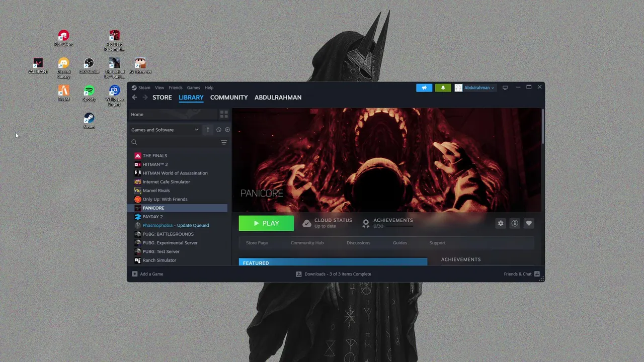
Task: Toggle sort by recent activity clock icon
Action: coord(219,130)
